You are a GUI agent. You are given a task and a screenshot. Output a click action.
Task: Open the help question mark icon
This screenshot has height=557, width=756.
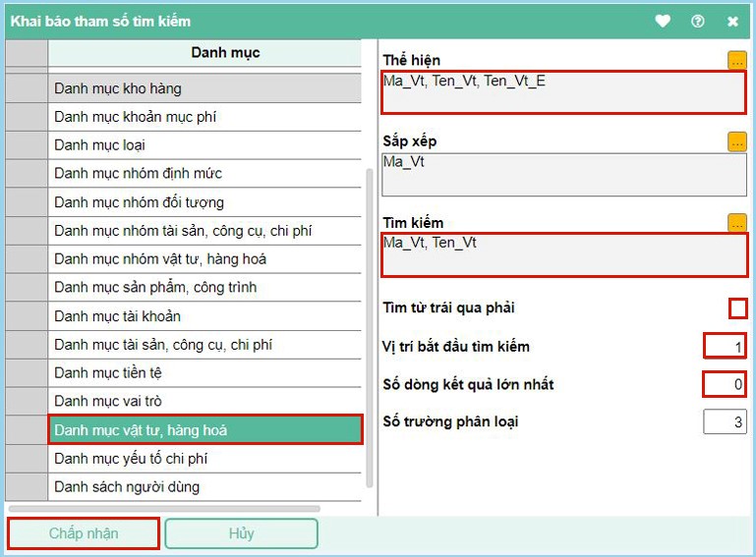(698, 21)
